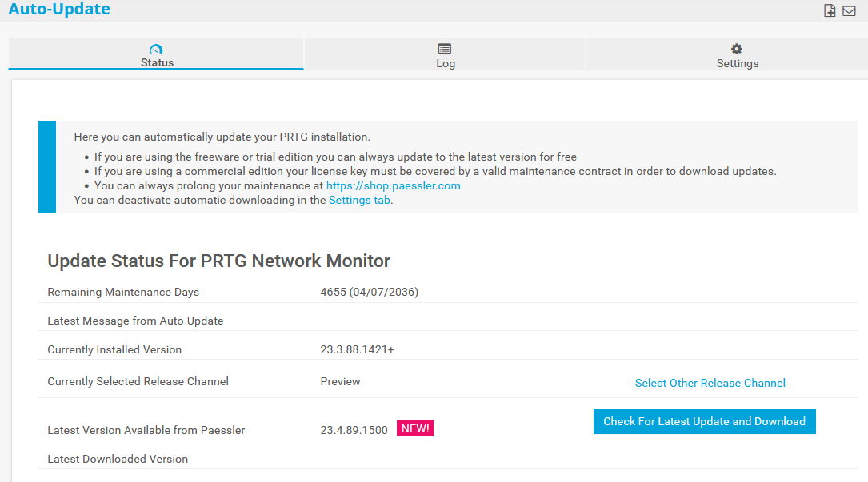This screenshot has height=482, width=868.
Task: Click the installed version 23.3.88.1421+
Action: click(x=357, y=349)
